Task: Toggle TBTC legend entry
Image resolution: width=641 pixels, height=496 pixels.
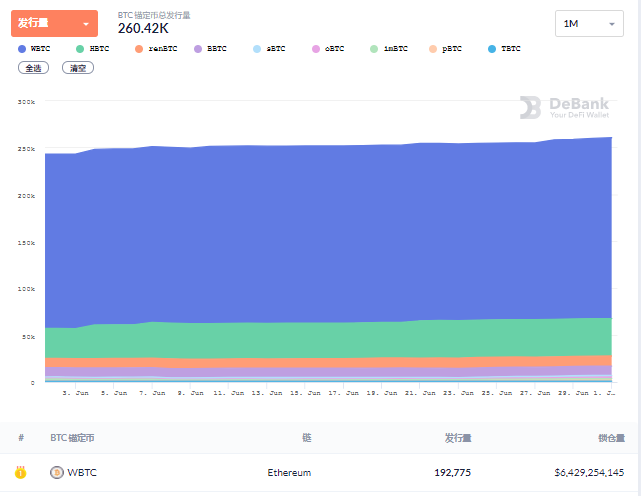Action: coord(505,48)
